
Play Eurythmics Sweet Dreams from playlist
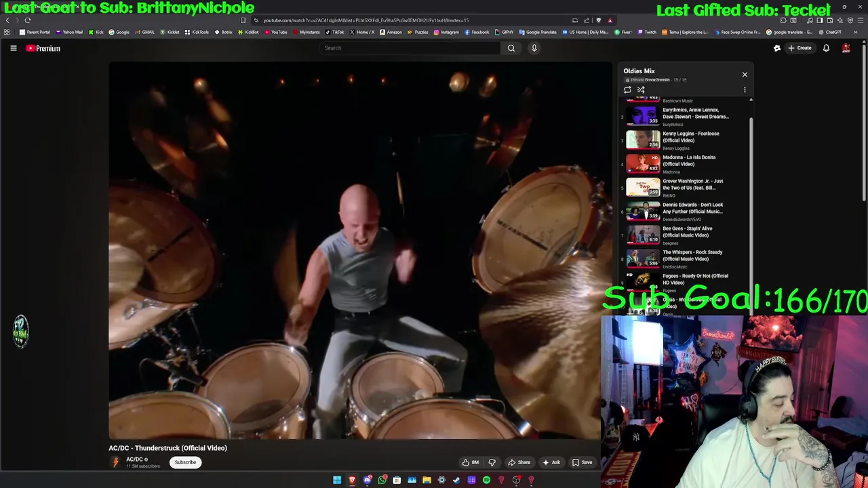685,117
